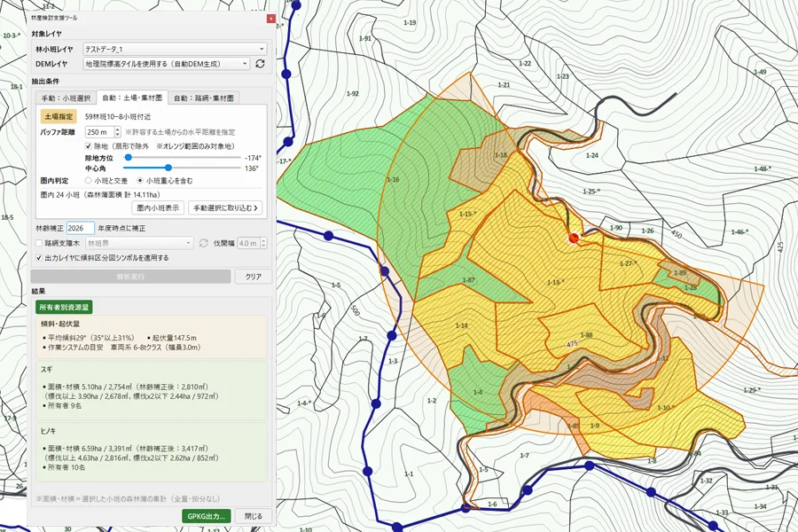This screenshot has width=798, height=532.
Task: Click the refresh icon beside the DEMレイヤ dropdown
Action: point(260,64)
